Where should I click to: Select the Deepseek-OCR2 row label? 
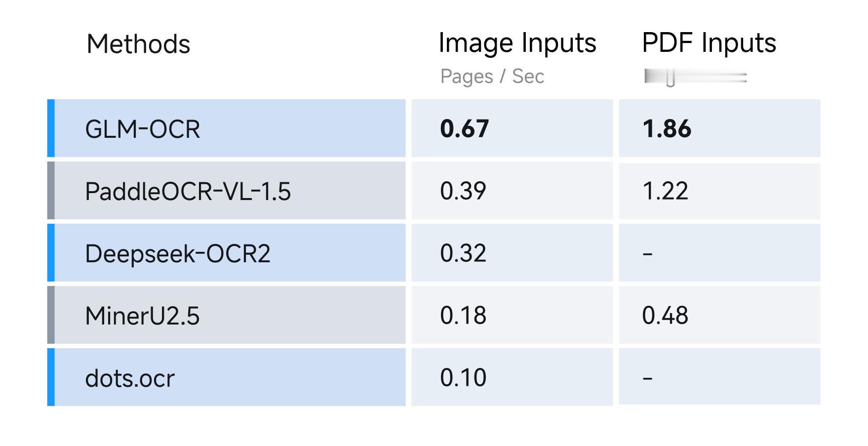pos(227,253)
